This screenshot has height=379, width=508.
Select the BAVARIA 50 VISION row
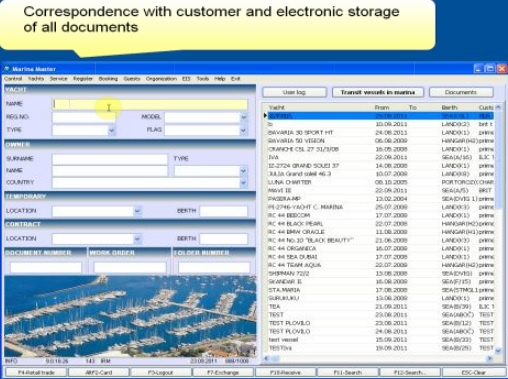[380, 141]
